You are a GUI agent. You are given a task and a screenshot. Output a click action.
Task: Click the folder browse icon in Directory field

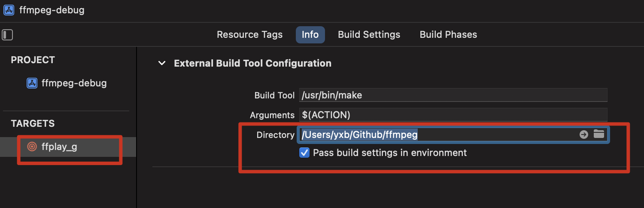(x=598, y=134)
